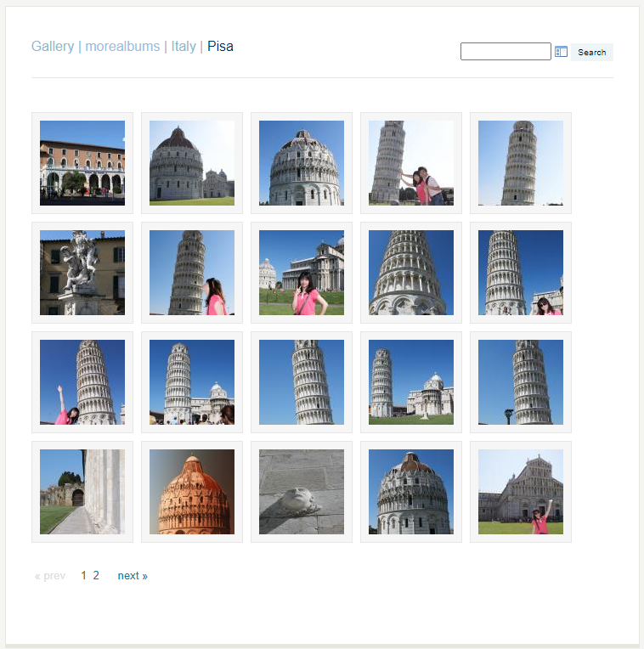Open the orange baptistery model thumbnail
Viewport: 644px width, 649px height.
[192, 492]
